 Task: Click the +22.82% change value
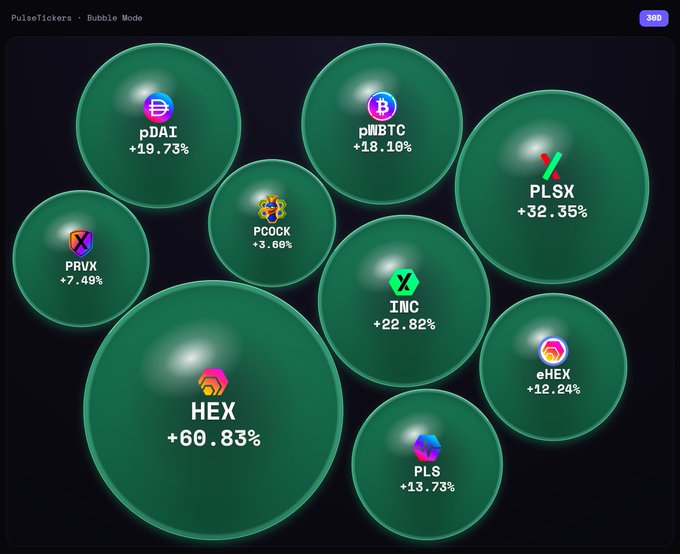click(x=404, y=324)
